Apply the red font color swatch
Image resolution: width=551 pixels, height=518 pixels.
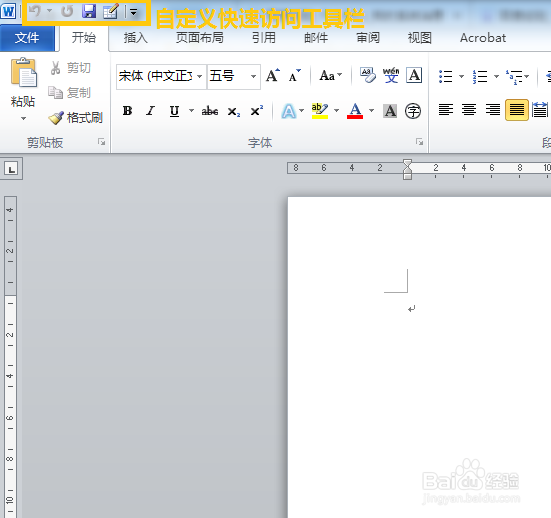pos(355,111)
